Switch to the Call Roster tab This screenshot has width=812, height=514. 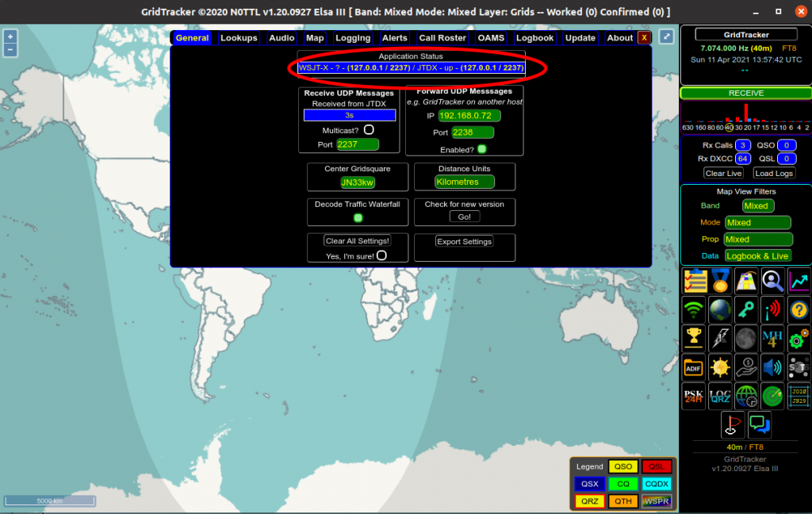coord(442,38)
